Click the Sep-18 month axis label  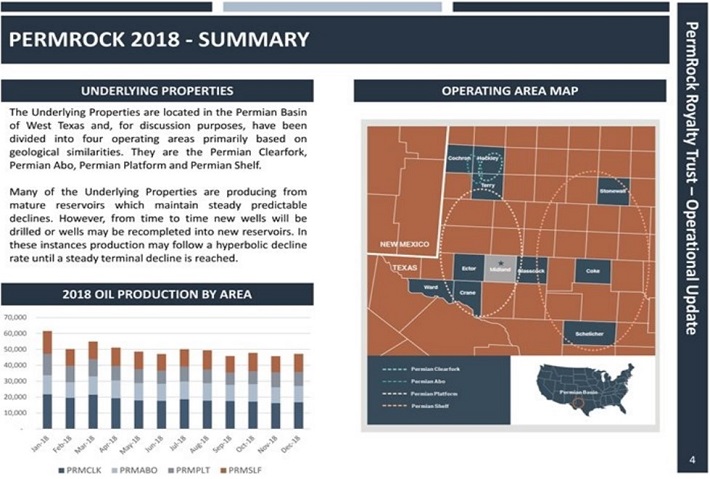pos(223,444)
